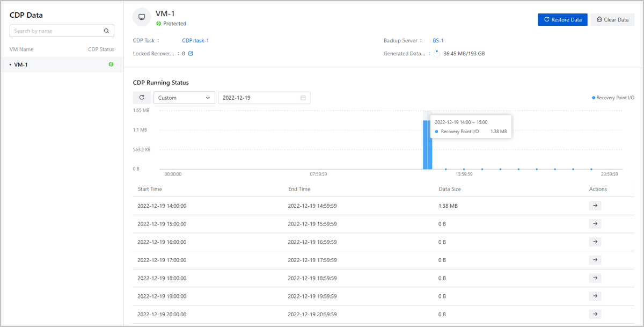Click arrow action for 15:00:00 row
The height and width of the screenshot is (327, 644).
point(595,224)
